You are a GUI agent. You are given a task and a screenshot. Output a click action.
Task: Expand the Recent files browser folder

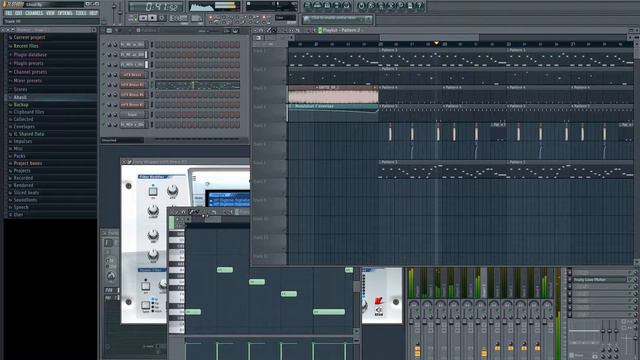25,46
